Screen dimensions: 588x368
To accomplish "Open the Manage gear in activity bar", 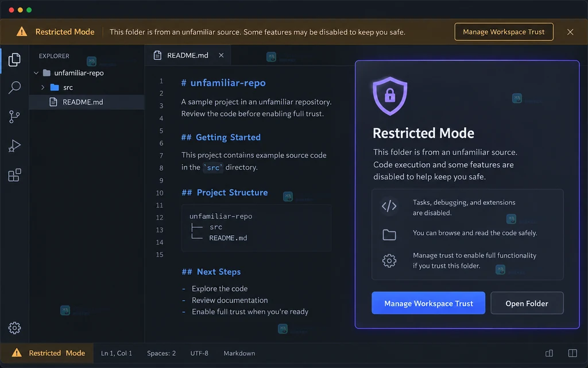I will (14, 328).
